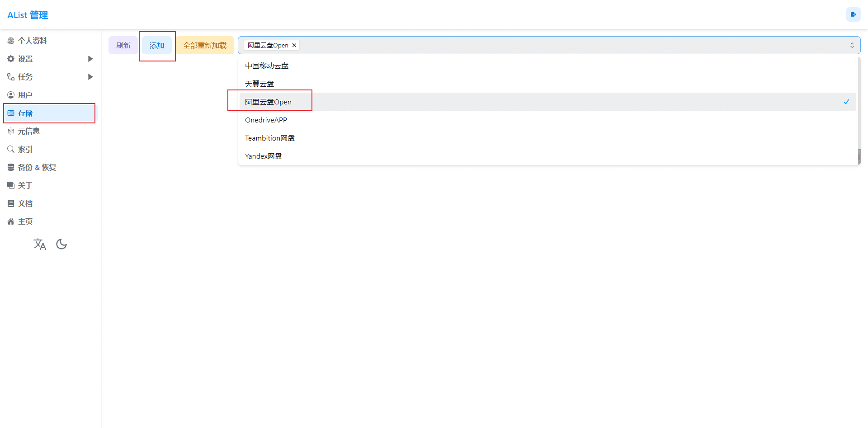This screenshot has width=868, height=428.
Task: Open the 索引 page
Action: (x=51, y=149)
